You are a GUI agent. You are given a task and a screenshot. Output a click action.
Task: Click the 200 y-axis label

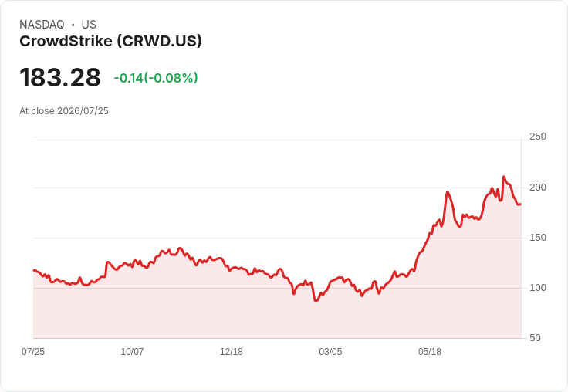point(538,188)
